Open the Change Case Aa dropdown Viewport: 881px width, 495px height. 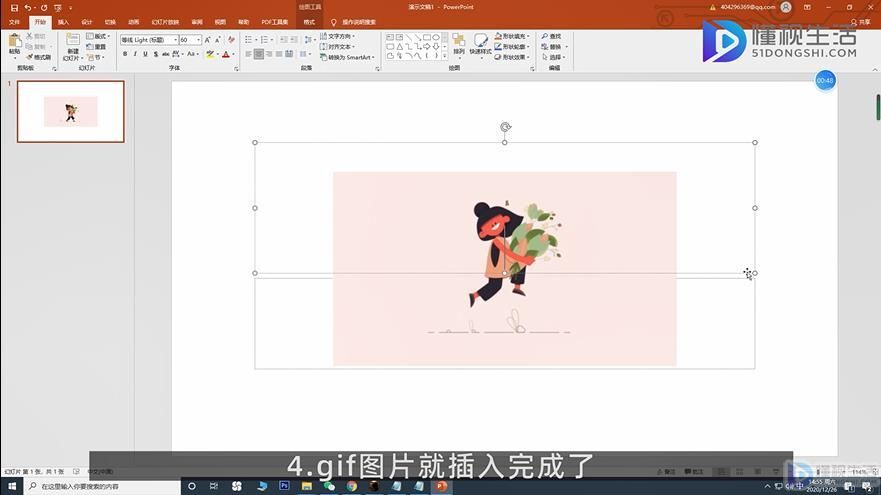click(x=192, y=55)
